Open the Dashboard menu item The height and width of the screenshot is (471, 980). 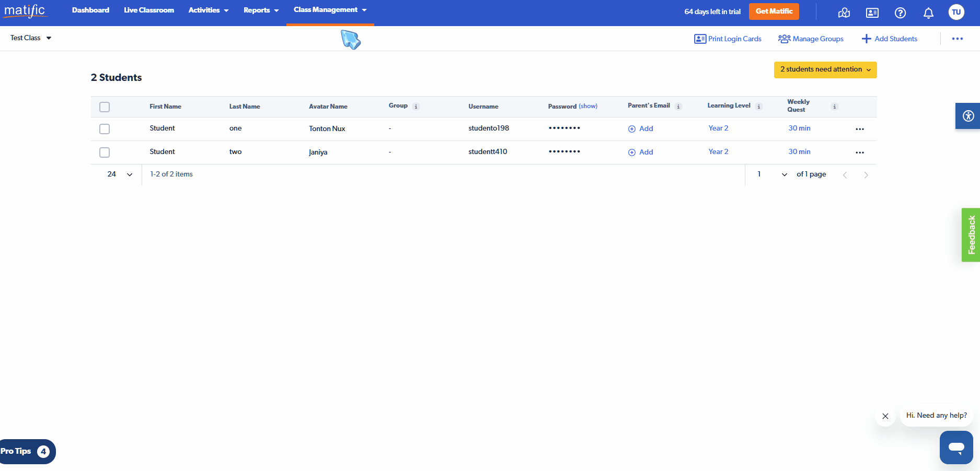(x=90, y=10)
